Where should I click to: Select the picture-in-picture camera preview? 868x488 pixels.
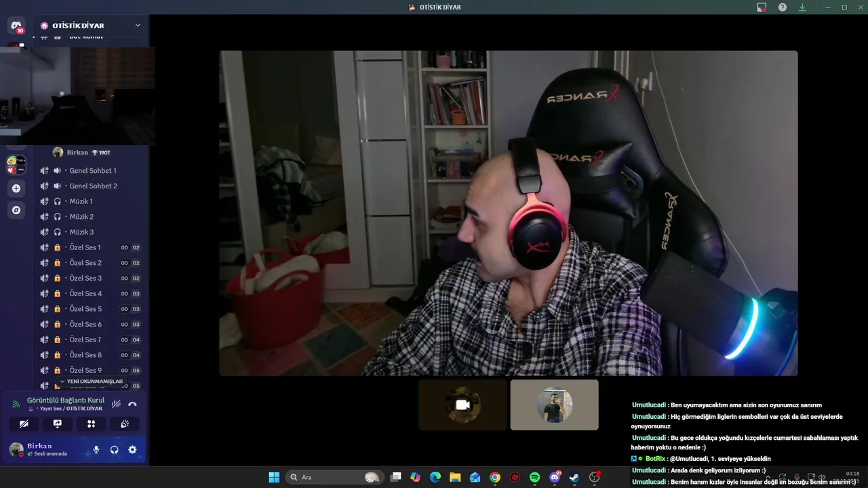(x=77, y=95)
